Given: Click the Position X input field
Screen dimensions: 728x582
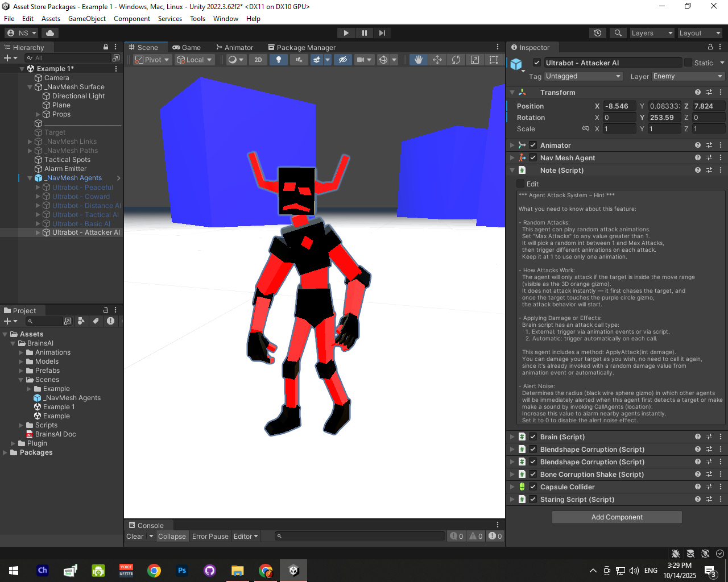Looking at the screenshot, I should pos(619,106).
